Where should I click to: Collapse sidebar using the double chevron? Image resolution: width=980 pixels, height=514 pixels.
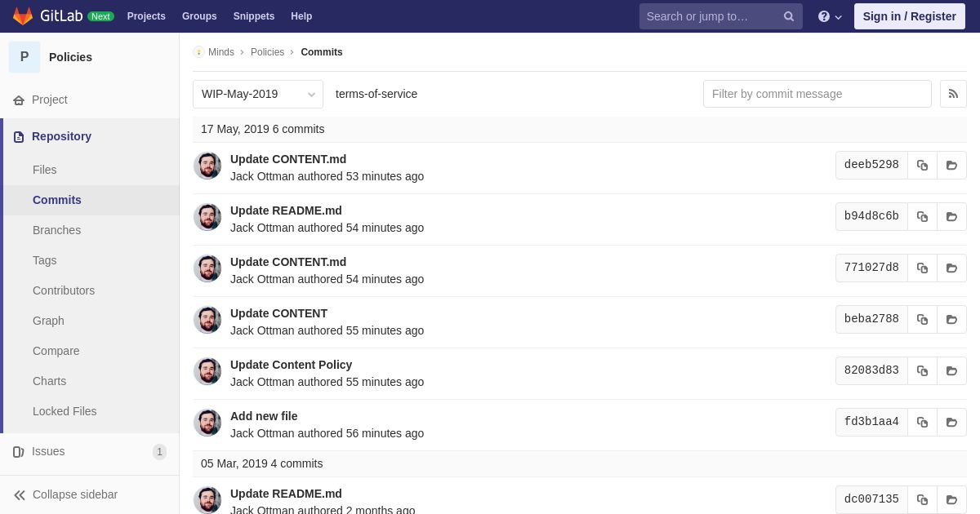coord(20,494)
